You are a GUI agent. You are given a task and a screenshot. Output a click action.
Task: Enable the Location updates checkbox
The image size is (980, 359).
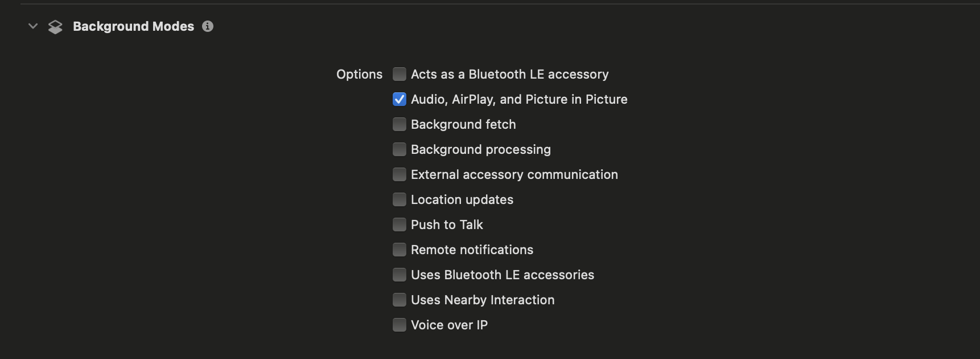(400, 199)
